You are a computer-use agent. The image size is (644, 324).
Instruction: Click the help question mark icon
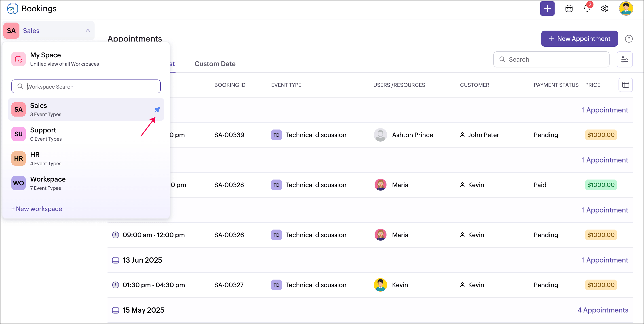(629, 39)
